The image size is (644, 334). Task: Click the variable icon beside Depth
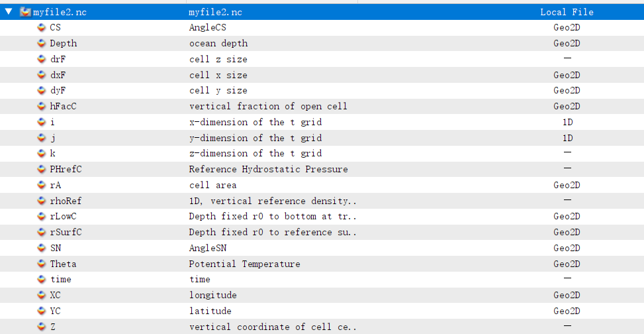[42, 44]
